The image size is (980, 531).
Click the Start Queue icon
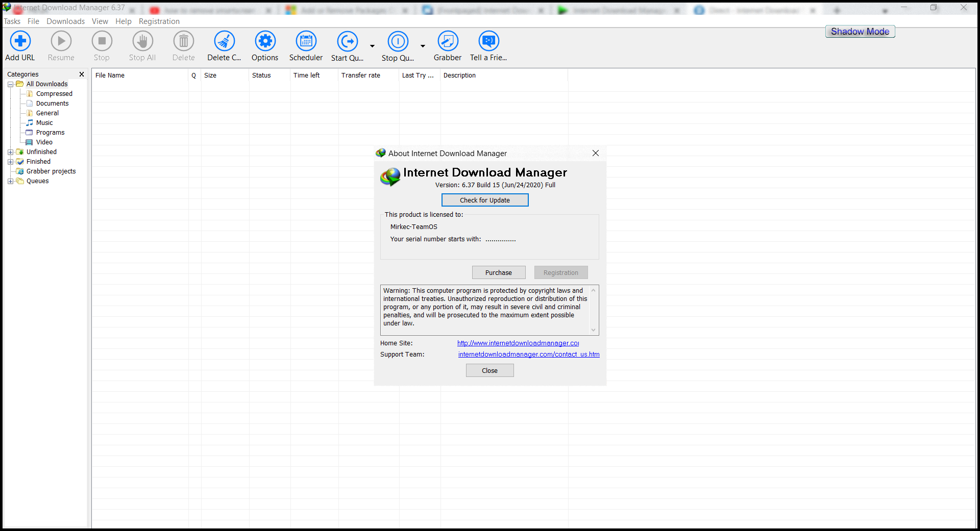coord(347,41)
